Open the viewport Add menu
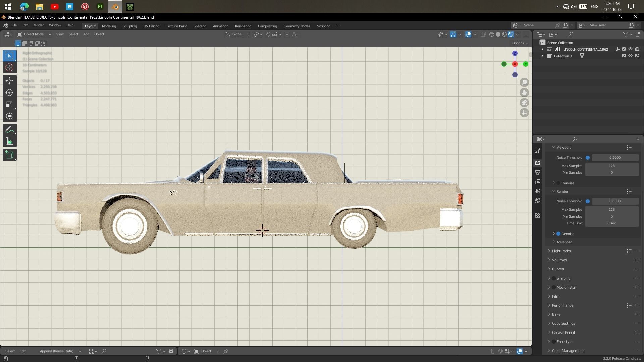The width and height of the screenshot is (644, 362). coord(86,34)
